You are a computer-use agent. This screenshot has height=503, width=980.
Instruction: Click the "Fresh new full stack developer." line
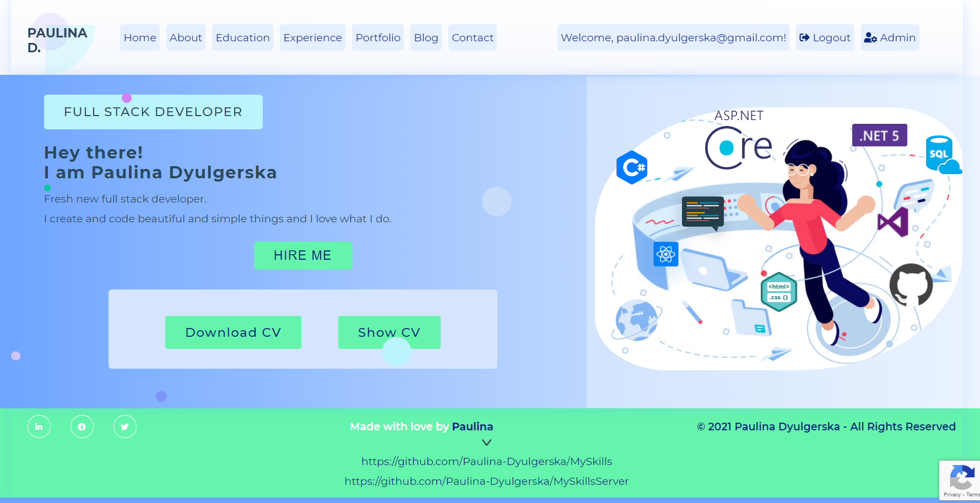125,199
